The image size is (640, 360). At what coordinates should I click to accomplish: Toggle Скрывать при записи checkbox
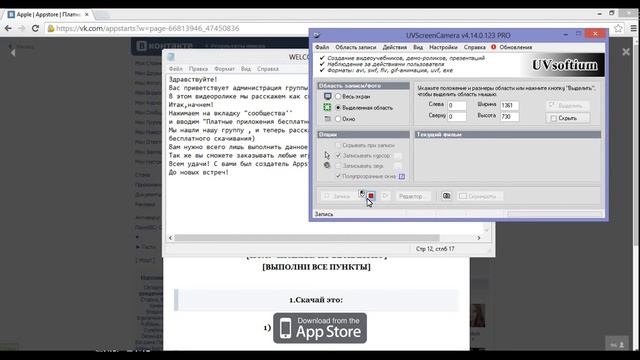[x=338, y=145]
